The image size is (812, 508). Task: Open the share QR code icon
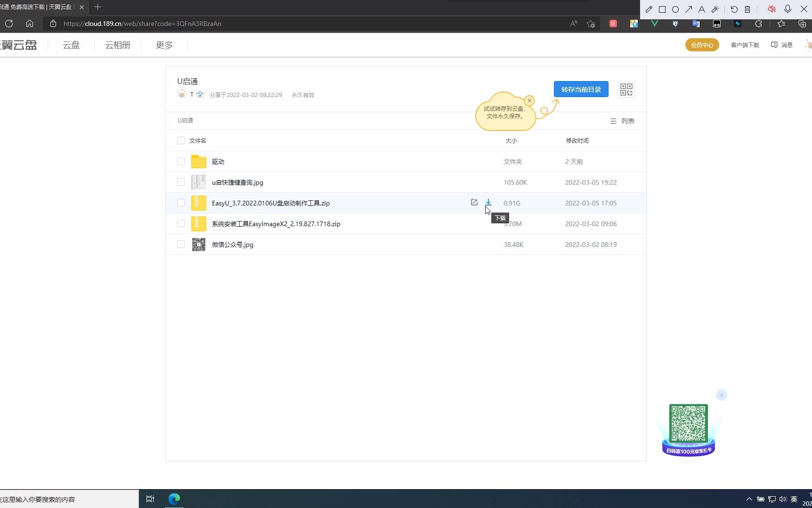click(626, 90)
